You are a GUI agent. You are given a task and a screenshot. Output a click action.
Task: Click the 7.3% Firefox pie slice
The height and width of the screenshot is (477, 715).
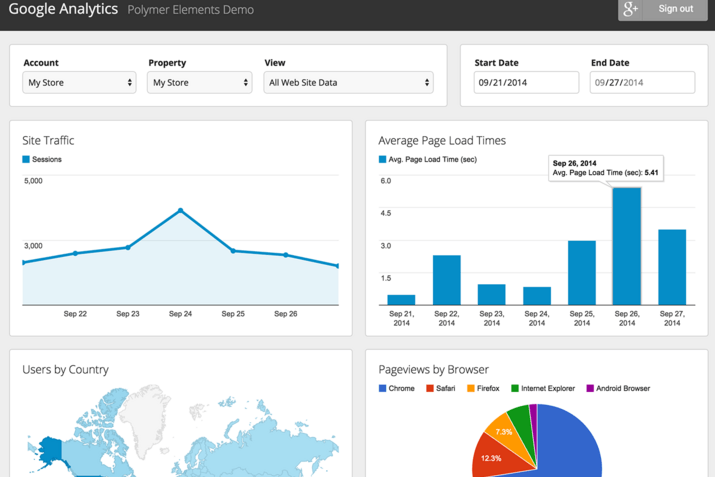(x=505, y=432)
